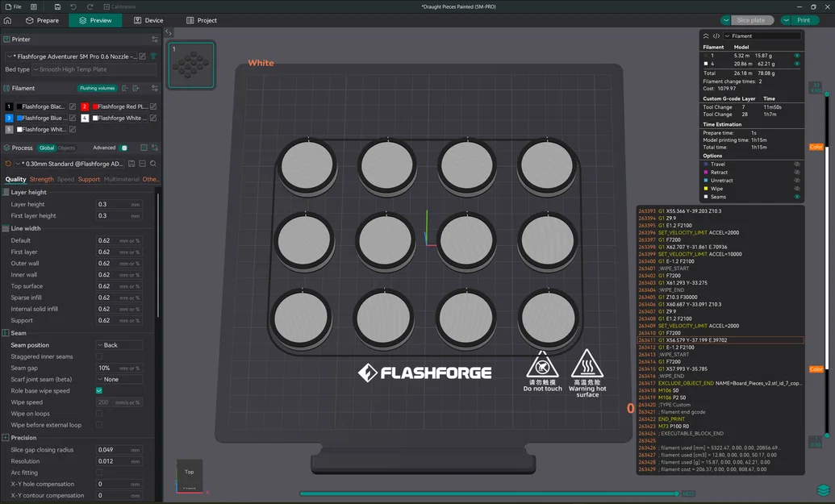The height and width of the screenshot is (504, 835).
Task: Switch to the Prepare tab
Action: (x=42, y=20)
